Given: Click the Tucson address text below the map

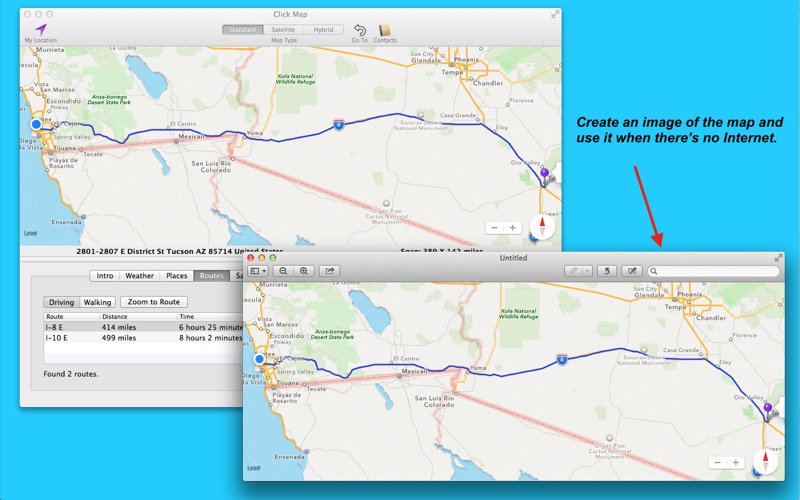Looking at the screenshot, I should [x=179, y=251].
